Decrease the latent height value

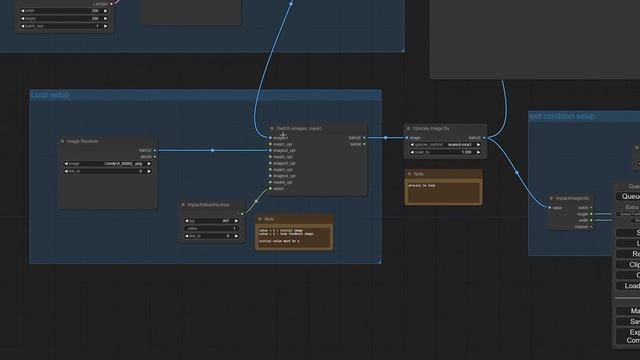pos(22,18)
